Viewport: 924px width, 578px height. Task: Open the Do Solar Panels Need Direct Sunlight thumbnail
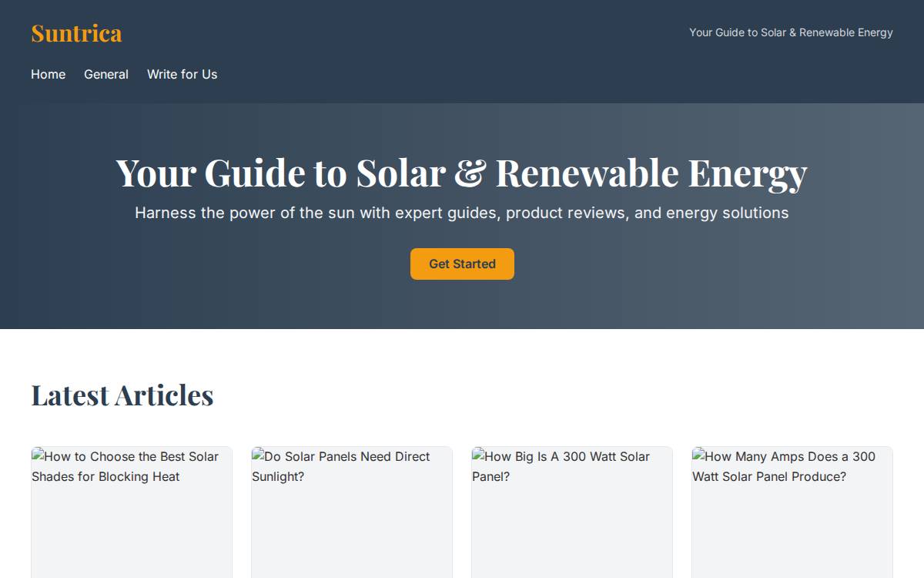(352, 512)
